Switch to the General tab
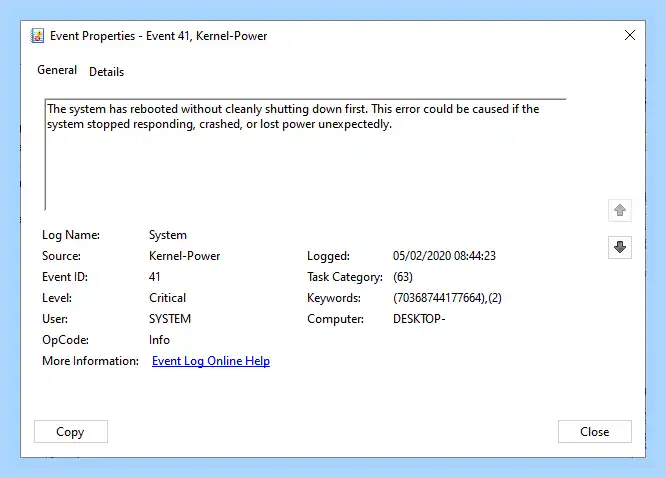The image size is (666, 478). click(x=57, y=70)
